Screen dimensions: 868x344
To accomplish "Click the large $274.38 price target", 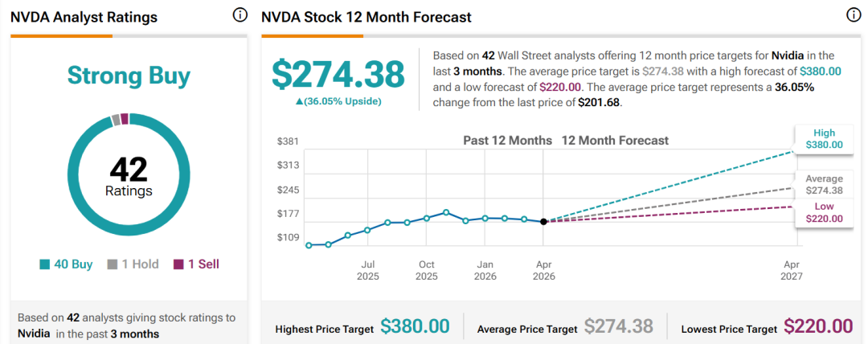I will click(338, 74).
